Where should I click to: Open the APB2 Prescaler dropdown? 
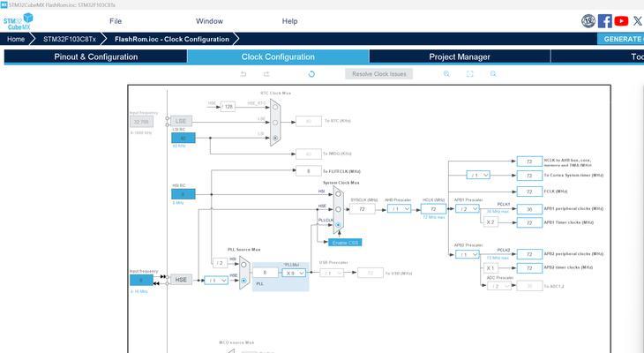pos(467,254)
